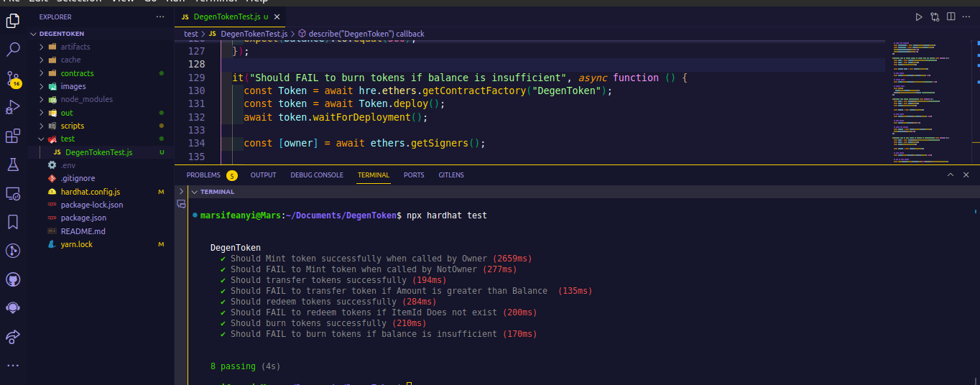
Task: Open the .env file
Action: point(101,165)
